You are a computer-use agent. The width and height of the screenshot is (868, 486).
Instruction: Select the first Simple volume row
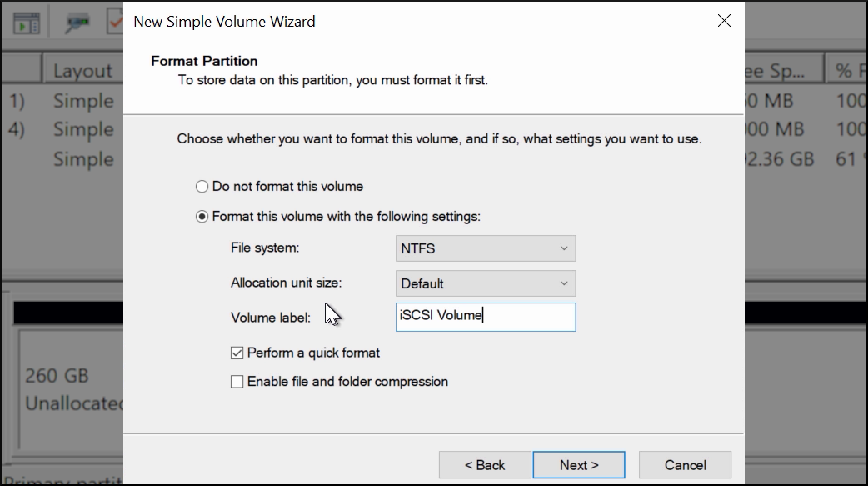pyautogui.click(x=83, y=100)
